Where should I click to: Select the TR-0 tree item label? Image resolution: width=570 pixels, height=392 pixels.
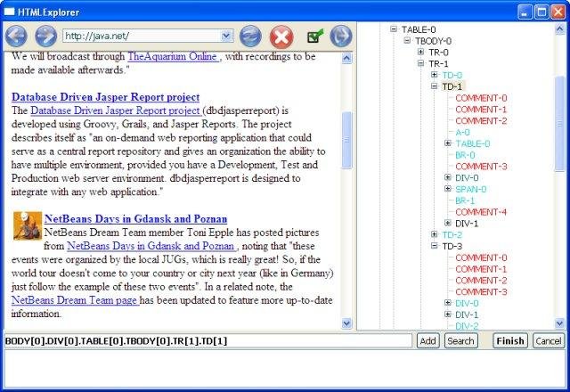439,53
